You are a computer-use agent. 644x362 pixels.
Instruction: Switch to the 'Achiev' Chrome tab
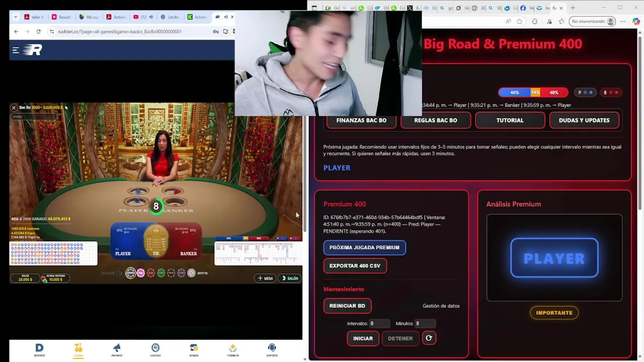[197, 17]
